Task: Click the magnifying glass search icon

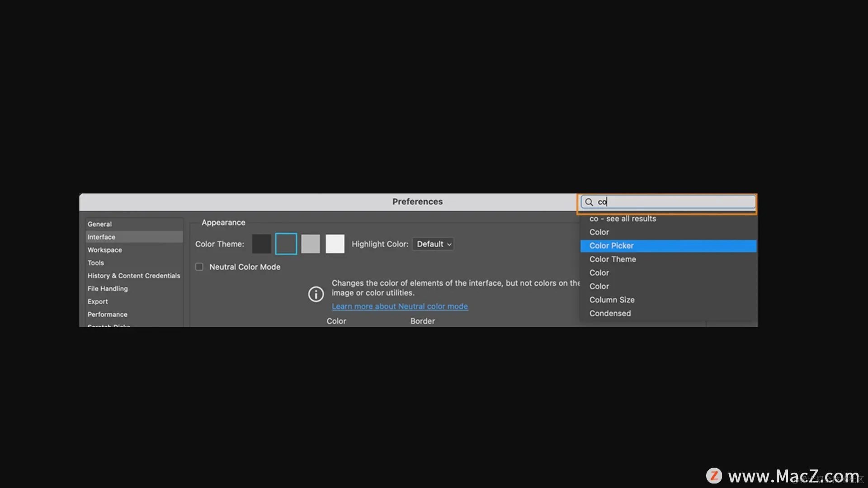Action: pos(589,202)
